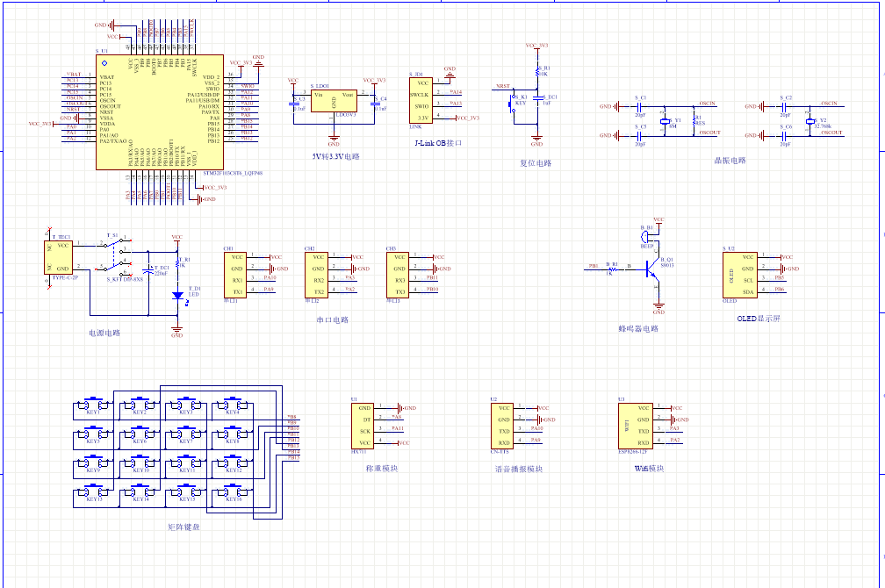Select the S_C4 capacitor near LDO output
This screenshot has width=885, height=588.
click(x=375, y=104)
